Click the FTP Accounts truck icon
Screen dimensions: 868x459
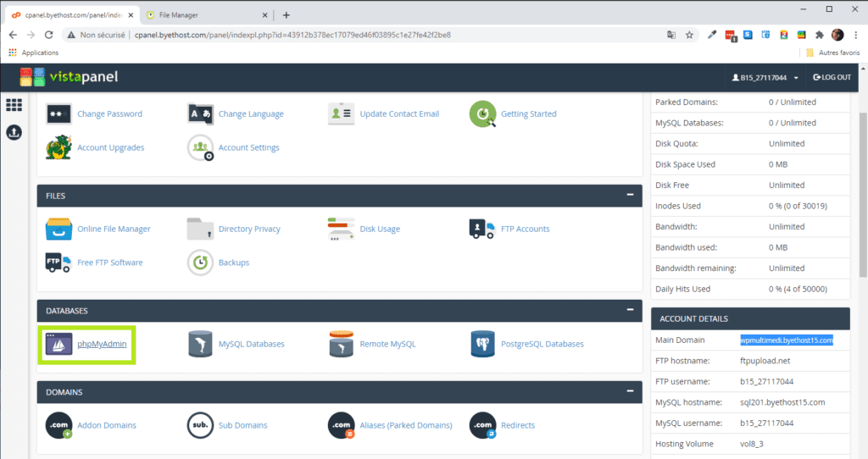click(481, 229)
